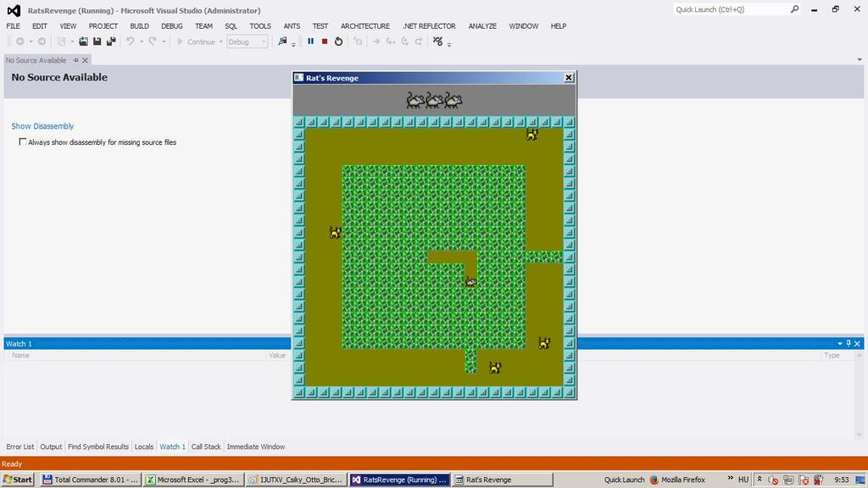
Task: Click the network computers tray icon
Action: click(788, 480)
